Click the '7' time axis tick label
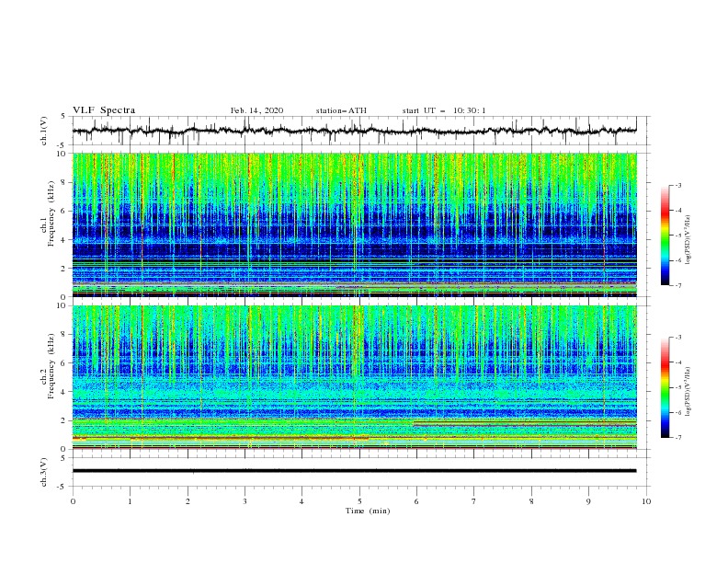 (x=474, y=501)
